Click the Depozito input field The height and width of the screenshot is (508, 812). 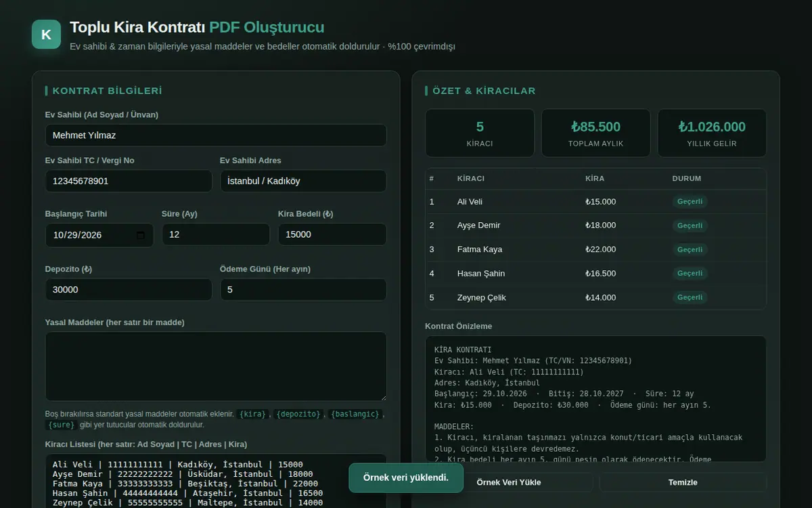tap(129, 289)
